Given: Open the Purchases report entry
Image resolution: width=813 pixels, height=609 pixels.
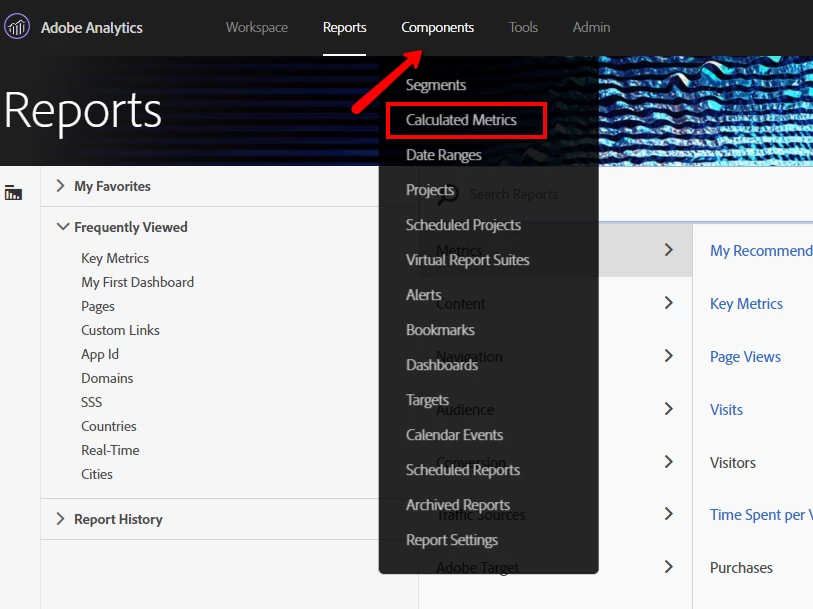Looking at the screenshot, I should point(741,568).
